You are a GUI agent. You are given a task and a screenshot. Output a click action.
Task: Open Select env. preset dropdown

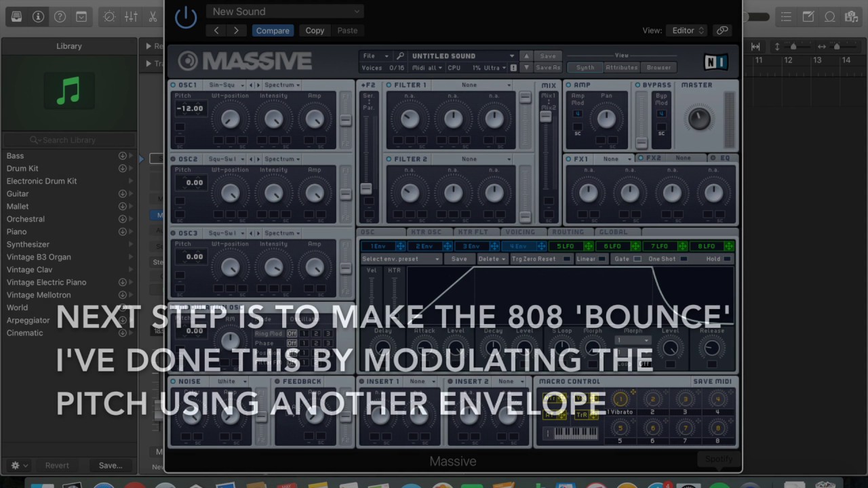click(401, 259)
